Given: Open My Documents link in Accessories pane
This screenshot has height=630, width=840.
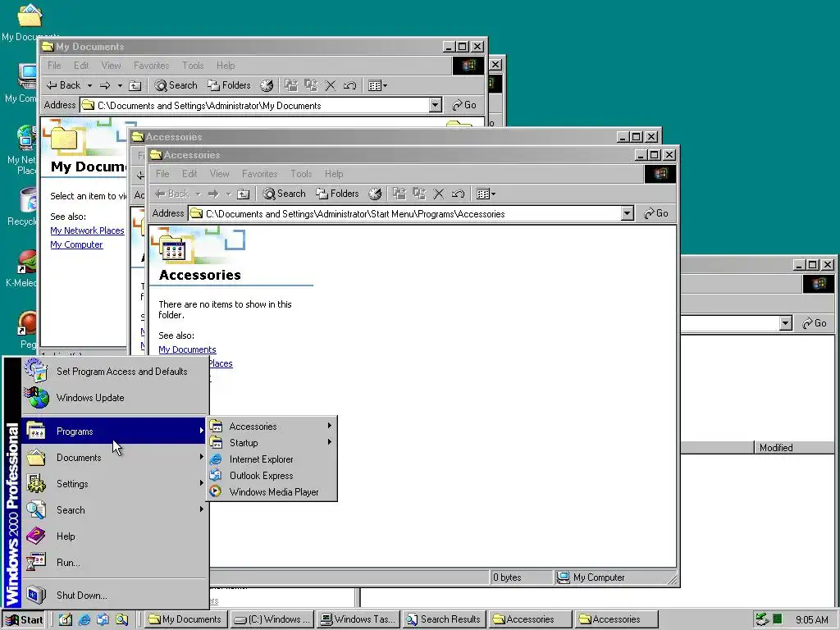Looking at the screenshot, I should click(x=187, y=349).
